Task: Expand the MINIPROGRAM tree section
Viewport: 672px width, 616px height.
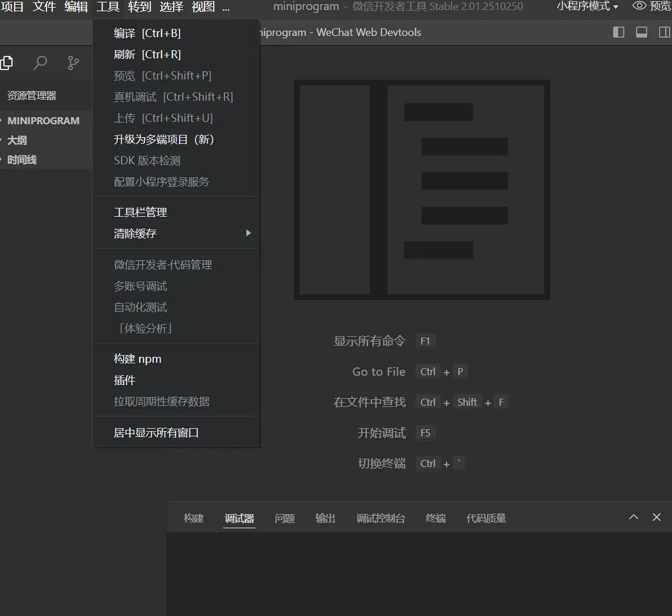Action: click(x=43, y=121)
